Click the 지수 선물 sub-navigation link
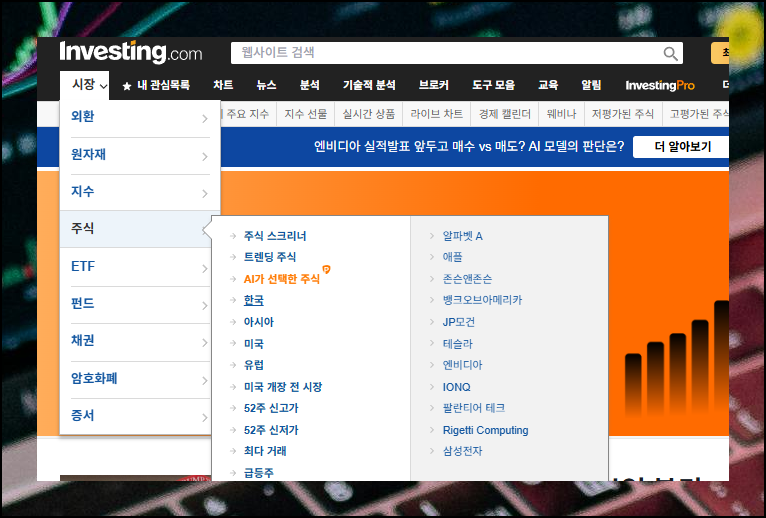 click(x=306, y=114)
